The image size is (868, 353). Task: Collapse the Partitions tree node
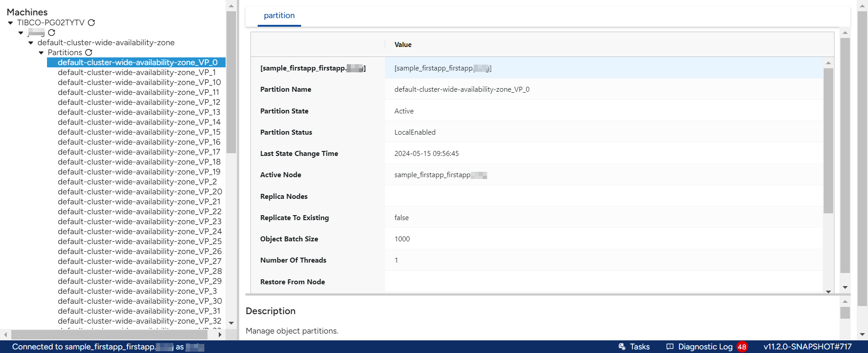pos(41,53)
